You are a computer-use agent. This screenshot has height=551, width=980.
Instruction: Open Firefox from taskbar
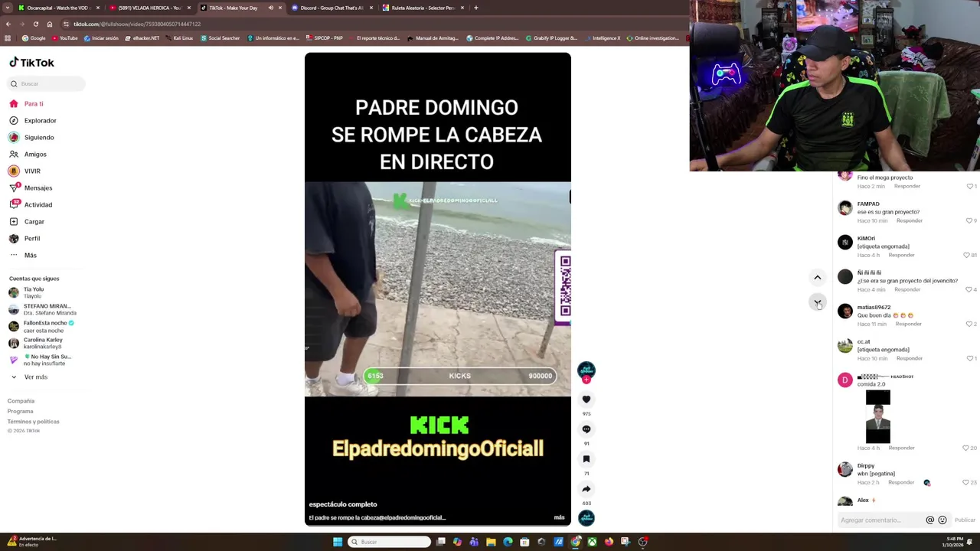click(x=609, y=542)
